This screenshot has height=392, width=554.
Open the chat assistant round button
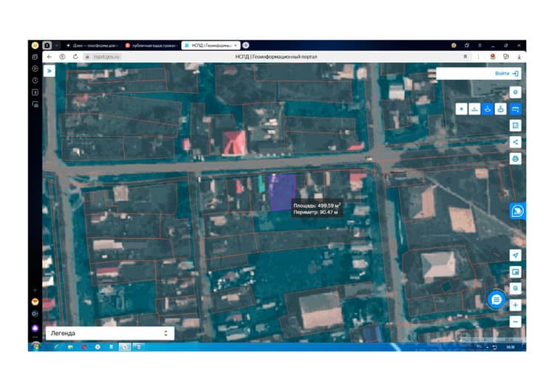click(496, 300)
